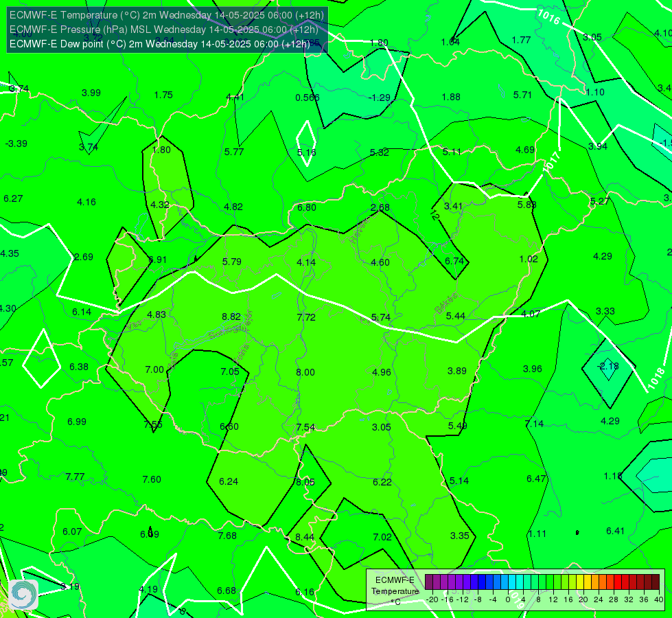
Task: Click the 1018 isobar label
Action: [x=656, y=379]
